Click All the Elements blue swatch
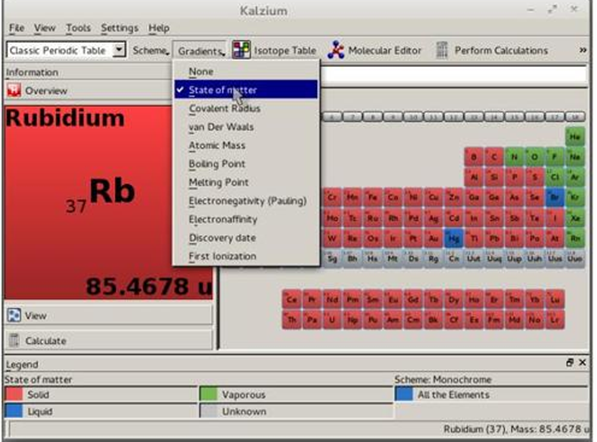Viewport: 597px width, 442px height. point(404,394)
